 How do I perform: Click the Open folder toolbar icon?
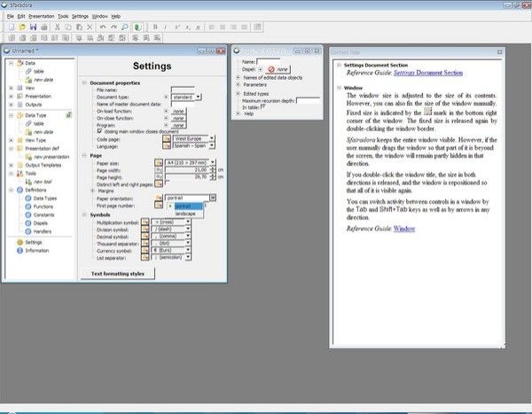pos(21,27)
